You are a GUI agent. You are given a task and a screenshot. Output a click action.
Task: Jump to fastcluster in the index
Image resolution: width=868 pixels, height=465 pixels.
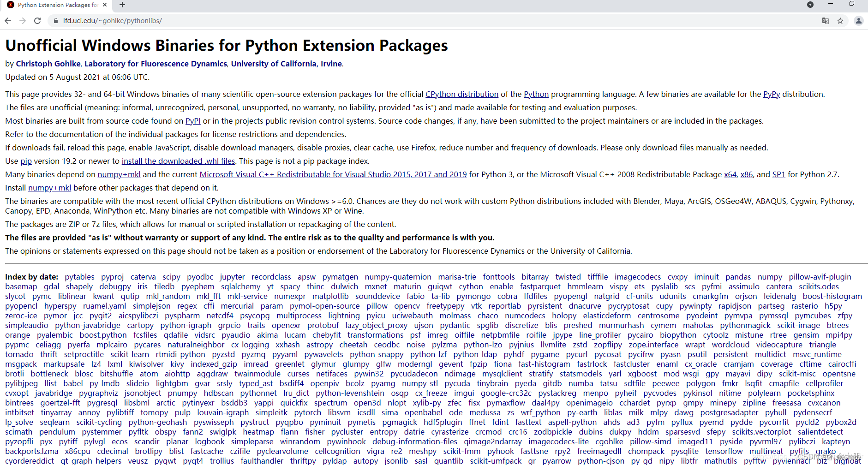point(631,364)
